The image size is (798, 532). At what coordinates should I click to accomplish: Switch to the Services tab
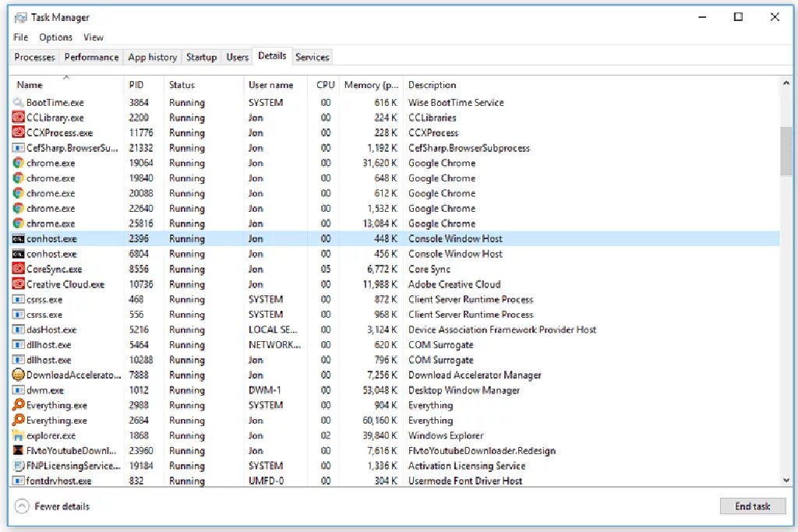(312, 57)
